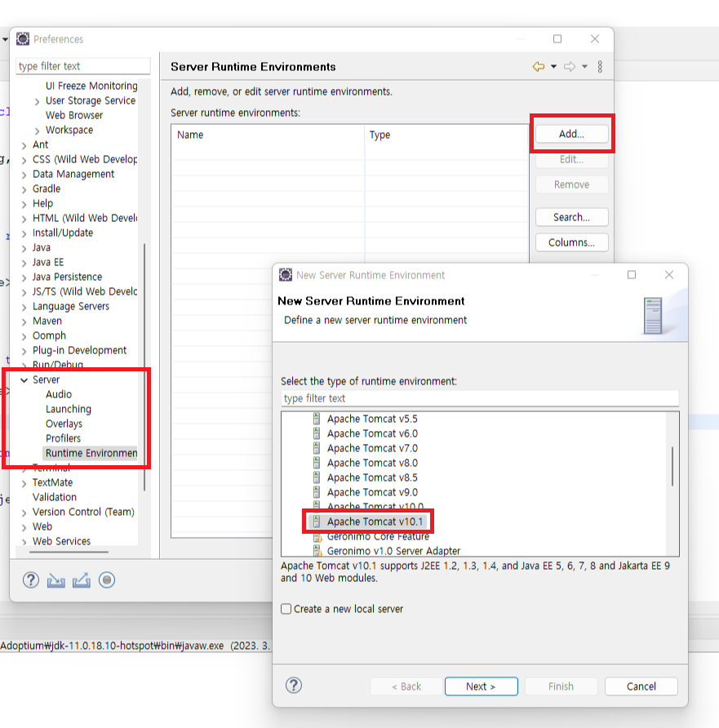Select the Apache Tomcat v8.5 server icon
The height and width of the screenshot is (728, 719).
[x=317, y=477]
